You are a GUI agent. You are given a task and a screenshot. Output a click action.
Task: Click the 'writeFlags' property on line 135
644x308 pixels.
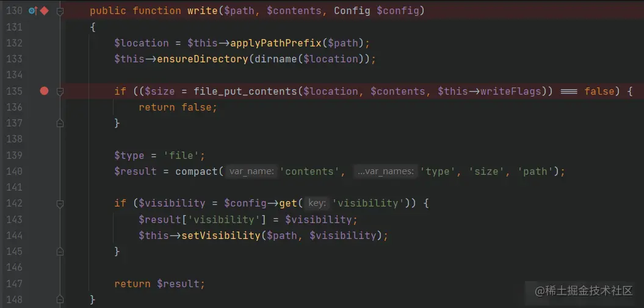pos(510,91)
